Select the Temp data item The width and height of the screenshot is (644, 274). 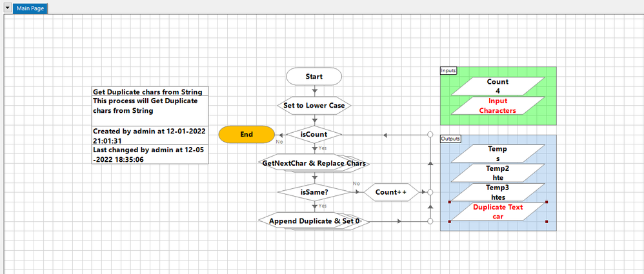(x=498, y=153)
